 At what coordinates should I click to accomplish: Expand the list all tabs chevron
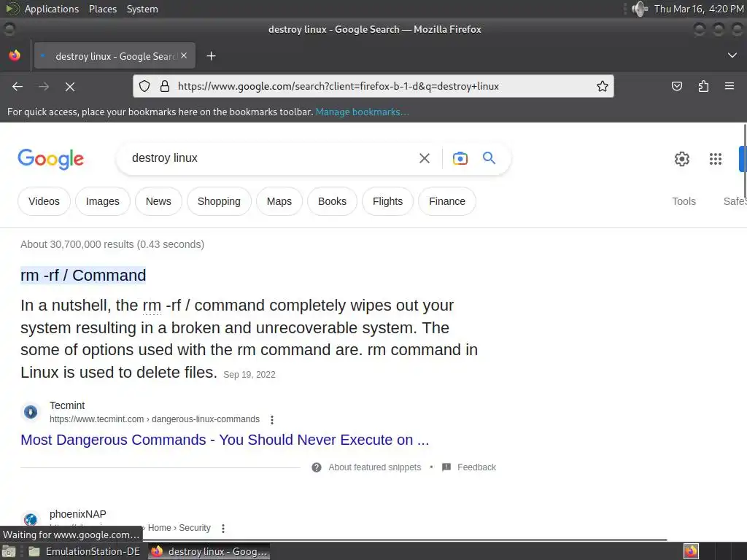click(x=732, y=55)
